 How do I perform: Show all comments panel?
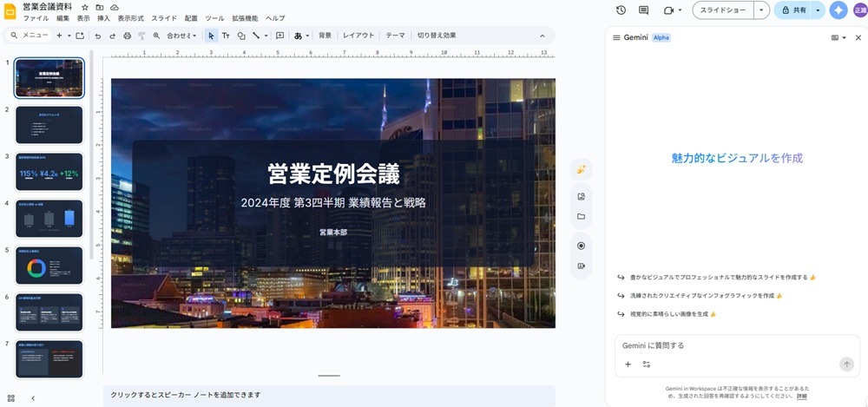pyautogui.click(x=643, y=10)
